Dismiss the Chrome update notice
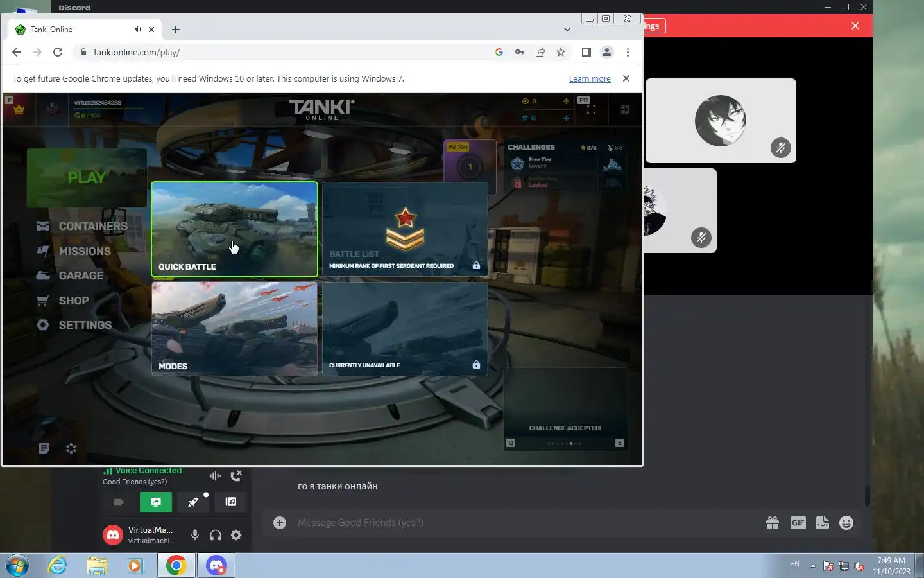The image size is (924, 578). 626,78
